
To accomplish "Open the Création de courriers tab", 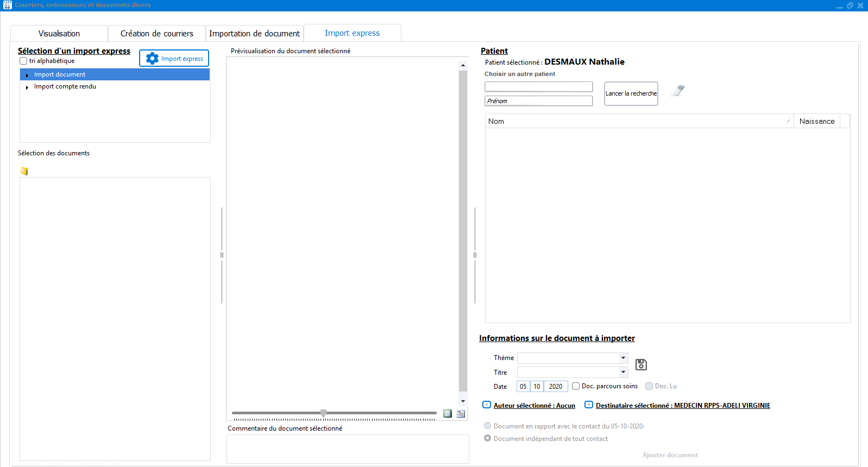I will point(156,34).
